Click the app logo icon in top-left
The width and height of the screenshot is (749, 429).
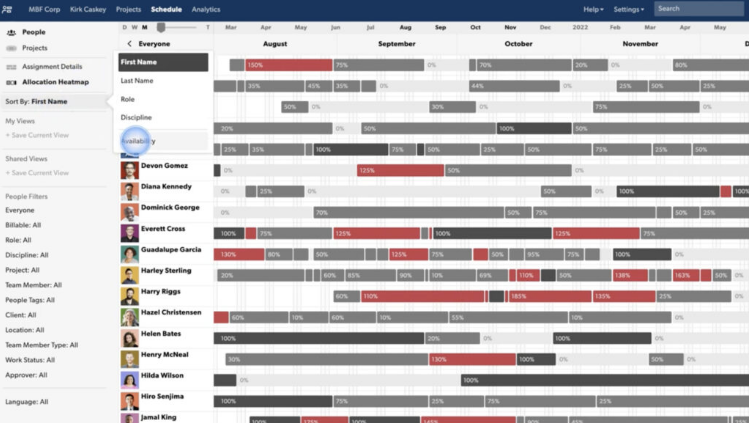tap(10, 9)
